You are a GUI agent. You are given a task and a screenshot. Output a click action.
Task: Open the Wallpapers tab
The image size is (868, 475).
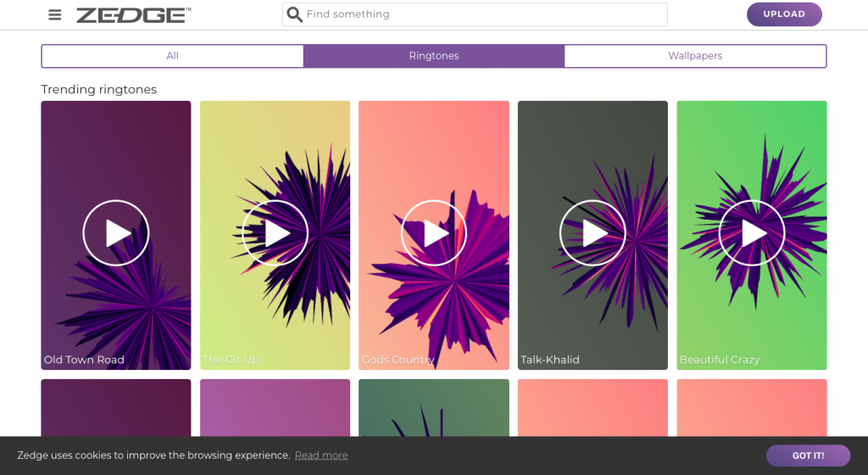pyautogui.click(x=695, y=56)
